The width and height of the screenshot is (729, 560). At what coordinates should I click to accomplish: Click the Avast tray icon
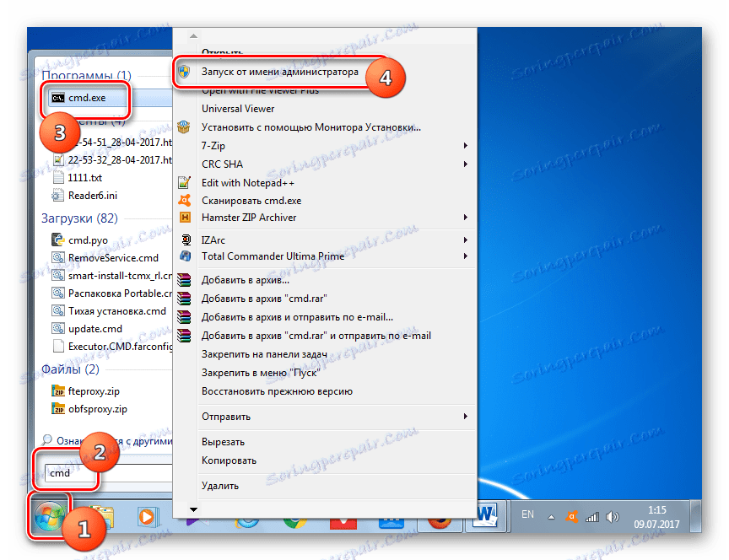[572, 517]
